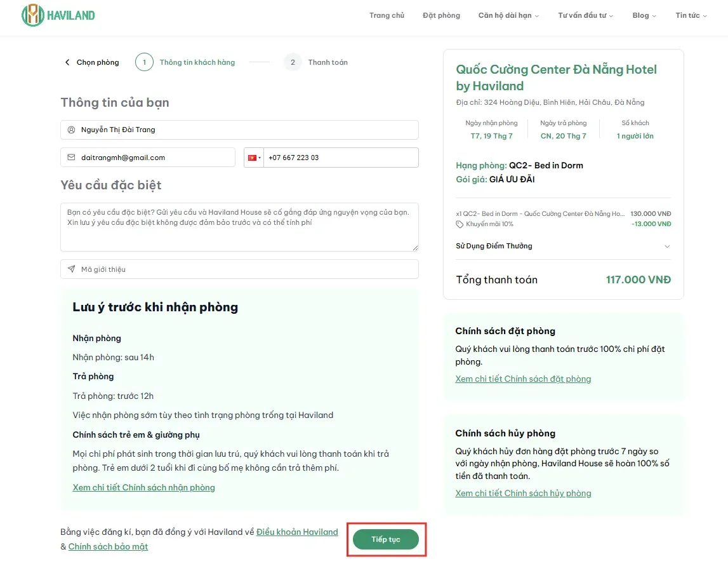
Task: Click the promotion tag icon beside Khuyến mãi 10%
Action: tap(460, 224)
